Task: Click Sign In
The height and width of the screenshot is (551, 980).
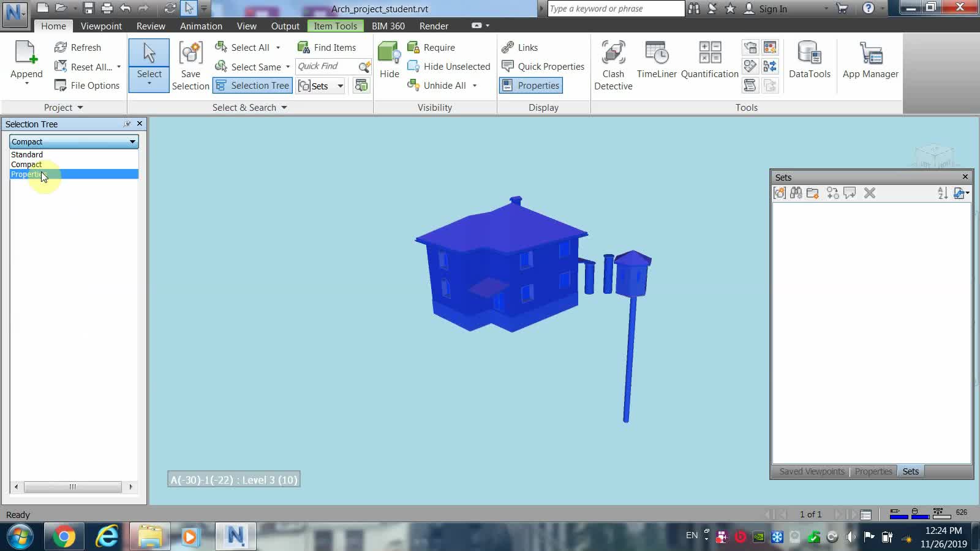Action: point(766,9)
